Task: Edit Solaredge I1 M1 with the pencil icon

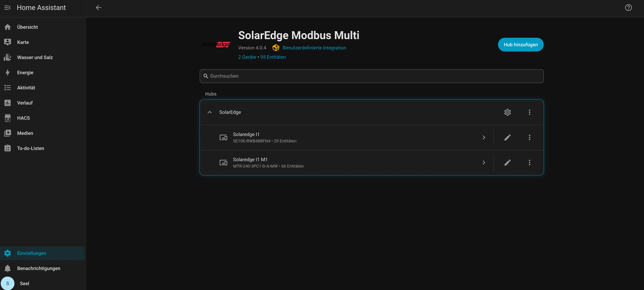Action: pos(507,163)
